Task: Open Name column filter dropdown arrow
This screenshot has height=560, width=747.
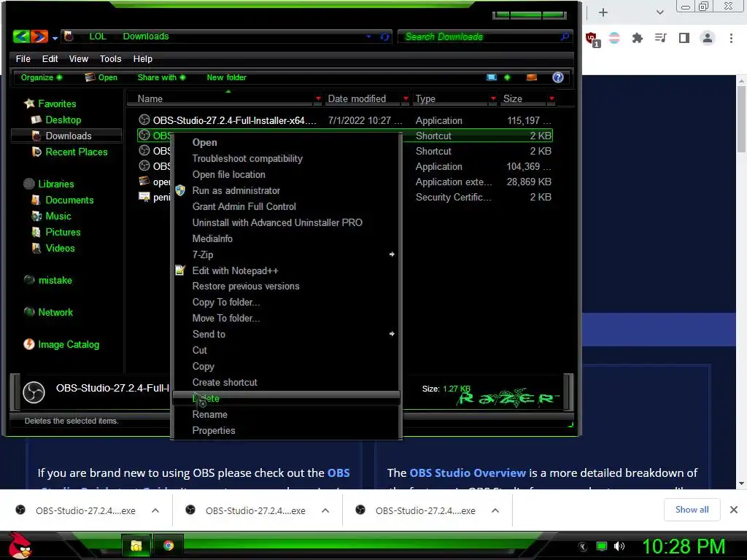Action: (x=318, y=98)
